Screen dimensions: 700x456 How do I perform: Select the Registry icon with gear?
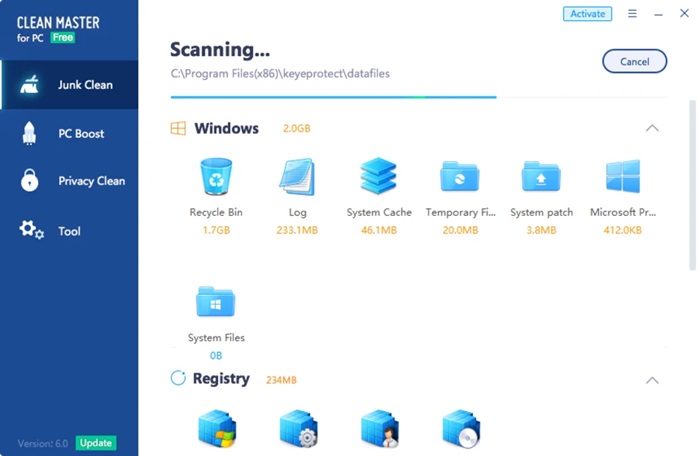pyautogui.click(x=297, y=428)
